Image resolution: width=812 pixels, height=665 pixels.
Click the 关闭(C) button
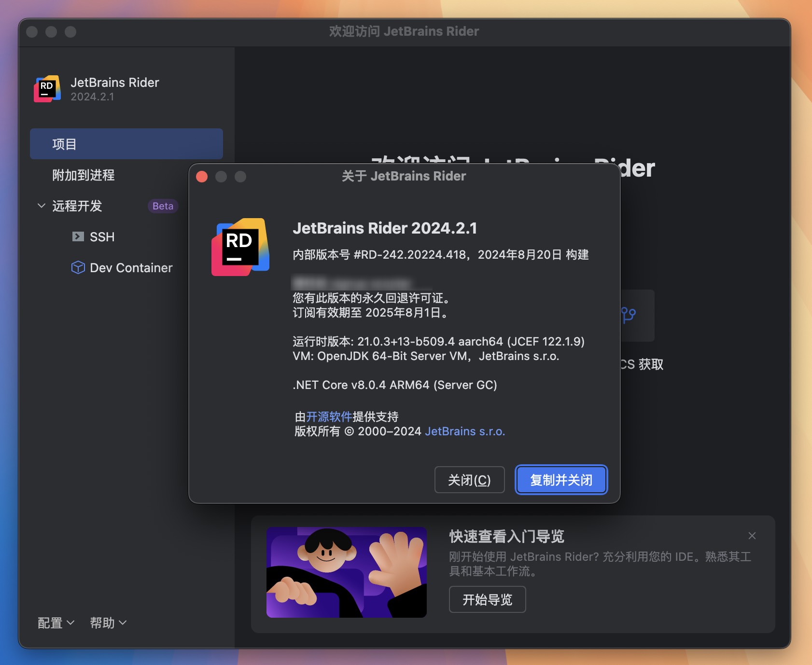coord(469,480)
